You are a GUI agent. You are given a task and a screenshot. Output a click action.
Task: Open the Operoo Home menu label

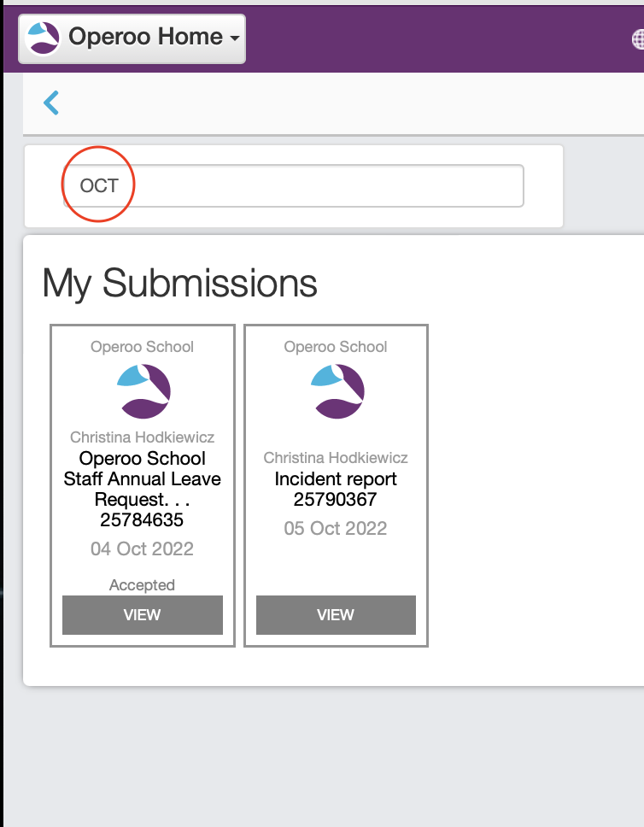[145, 38]
